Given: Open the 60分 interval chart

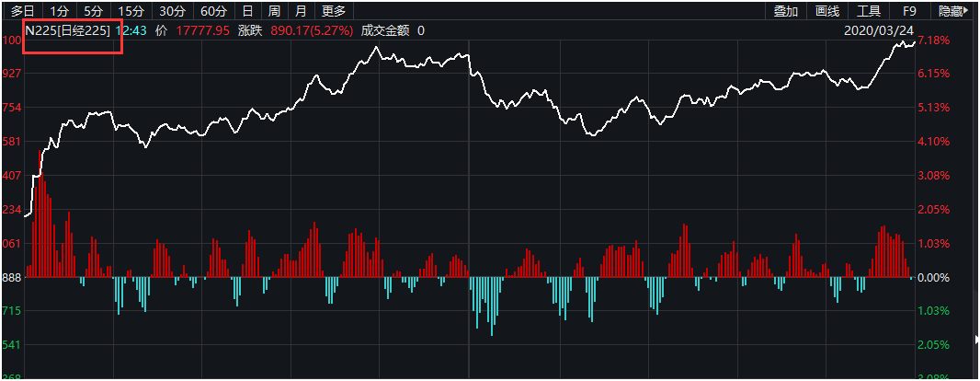Looking at the screenshot, I should [213, 11].
